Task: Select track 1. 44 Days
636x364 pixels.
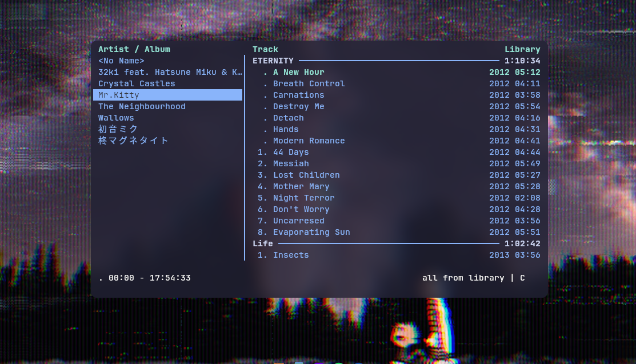Action: pos(290,152)
